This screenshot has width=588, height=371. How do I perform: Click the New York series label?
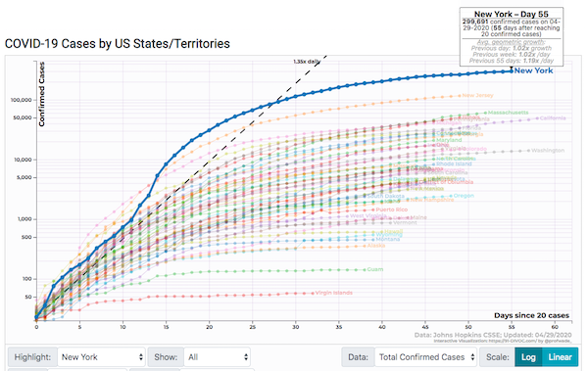533,70
